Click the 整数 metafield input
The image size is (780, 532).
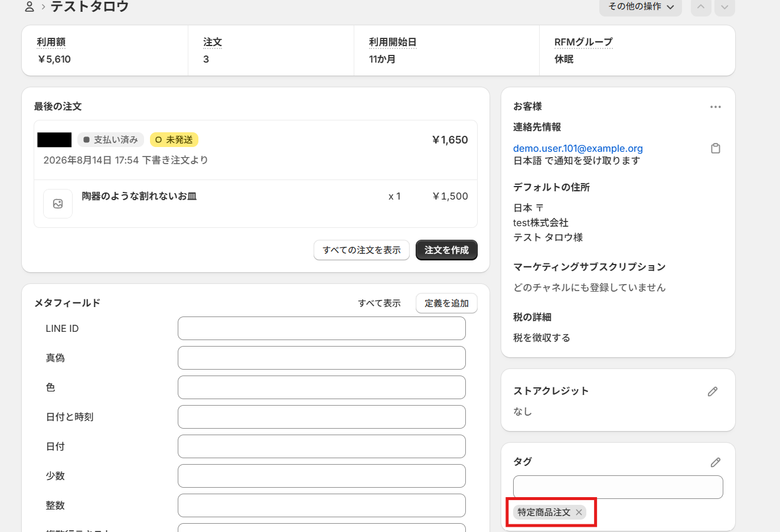pyautogui.click(x=322, y=505)
